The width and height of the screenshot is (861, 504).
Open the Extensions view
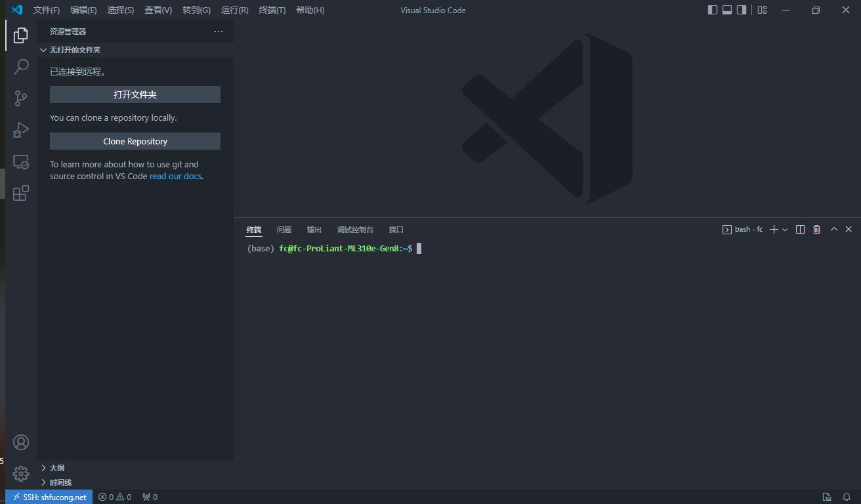pos(21,193)
